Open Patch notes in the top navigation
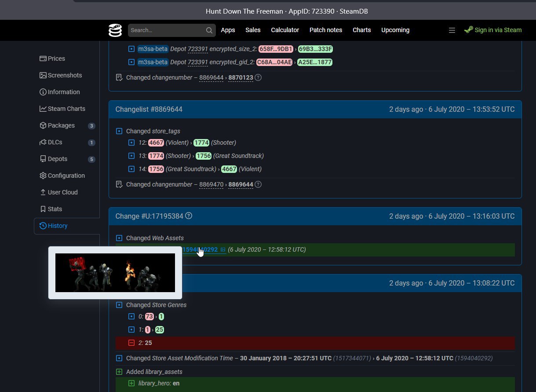This screenshot has height=392, width=536. [x=326, y=30]
